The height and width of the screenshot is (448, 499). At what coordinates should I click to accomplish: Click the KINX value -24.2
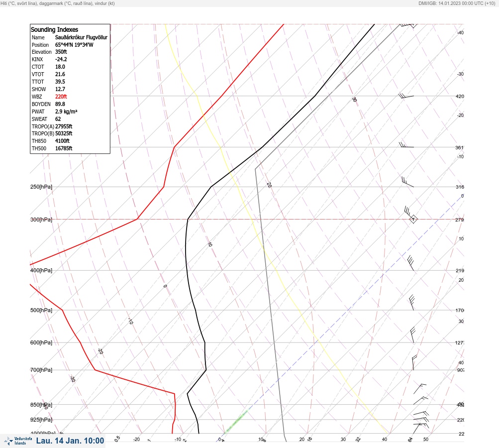point(61,59)
